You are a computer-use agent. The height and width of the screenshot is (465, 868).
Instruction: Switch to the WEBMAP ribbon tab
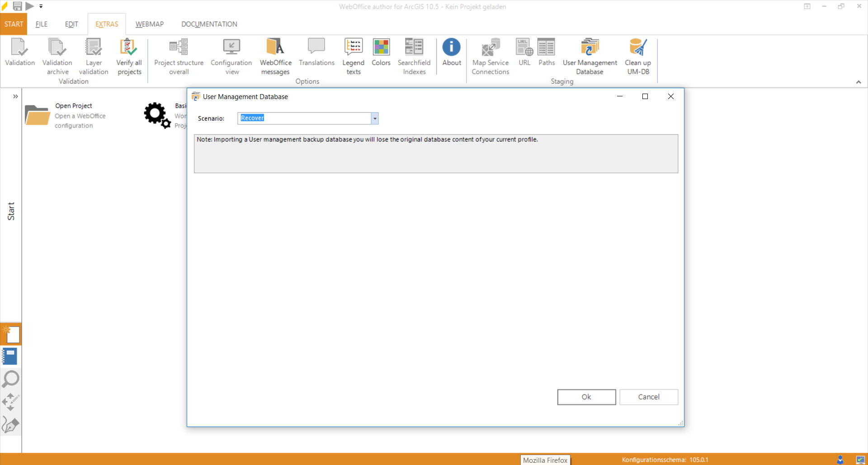pyautogui.click(x=149, y=24)
